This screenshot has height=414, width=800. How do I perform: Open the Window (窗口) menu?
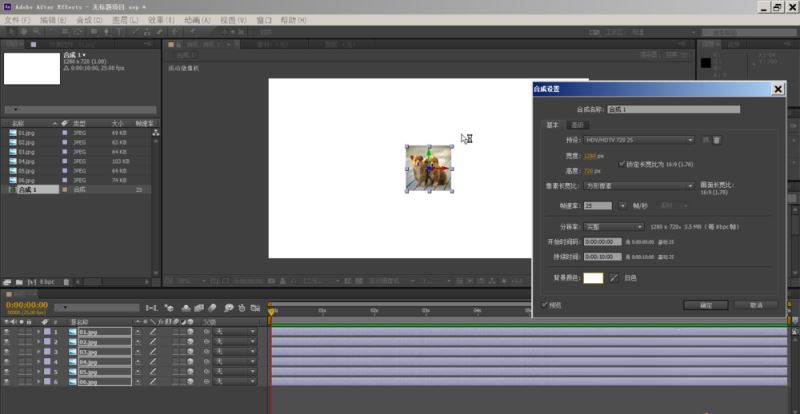(264, 20)
